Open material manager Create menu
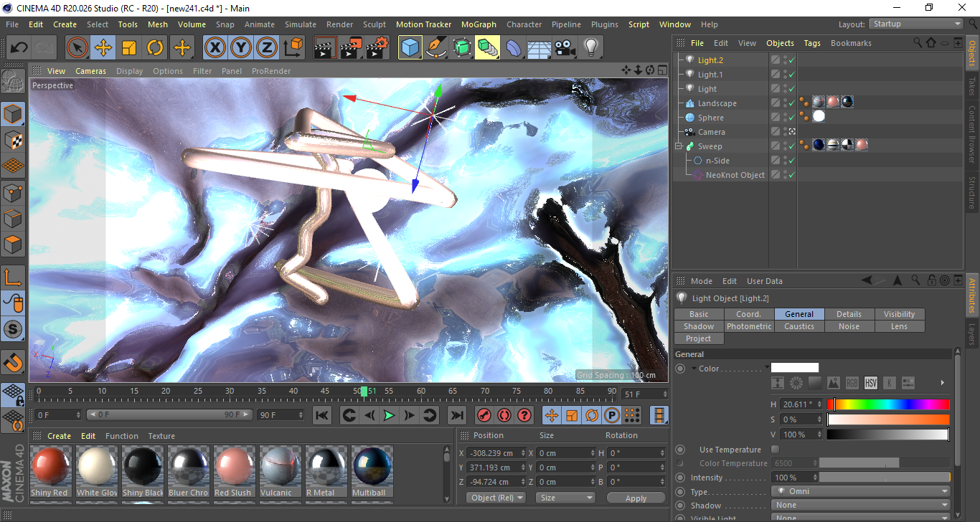The height and width of the screenshot is (522, 980). tap(60, 436)
